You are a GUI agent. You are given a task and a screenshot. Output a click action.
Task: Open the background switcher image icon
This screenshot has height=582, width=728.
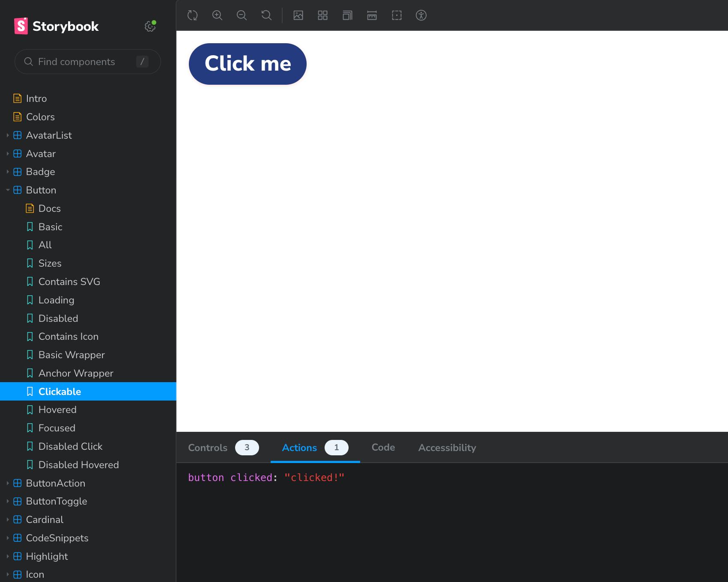[298, 15]
